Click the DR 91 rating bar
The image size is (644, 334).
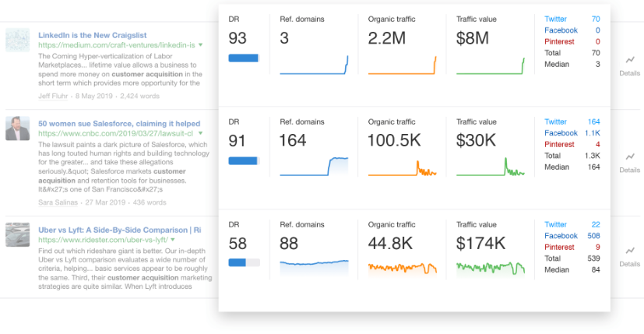point(244,160)
